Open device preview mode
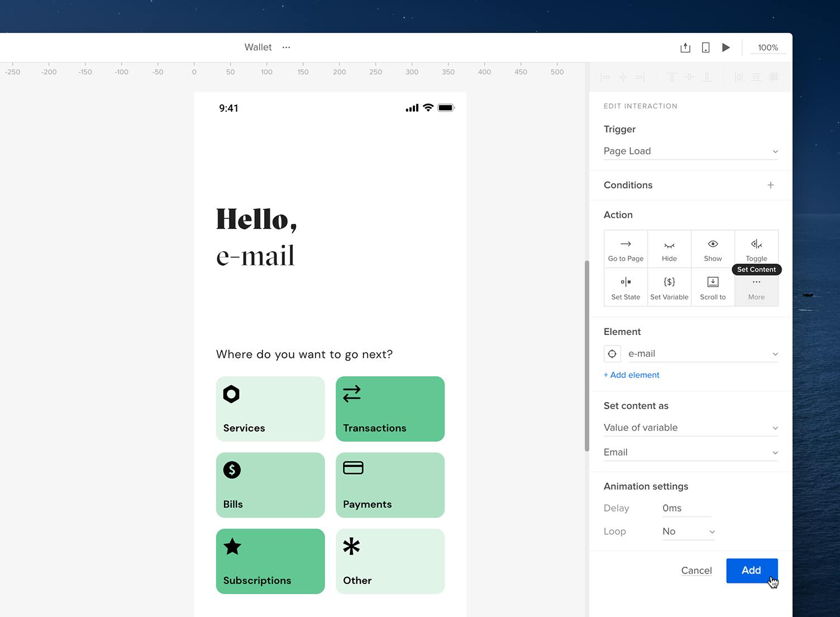 (705, 47)
